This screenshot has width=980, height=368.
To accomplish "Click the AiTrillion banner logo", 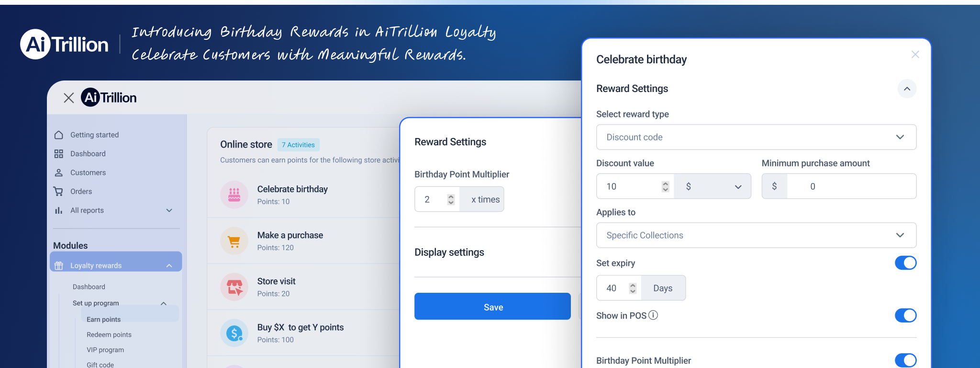I will 65,44.
